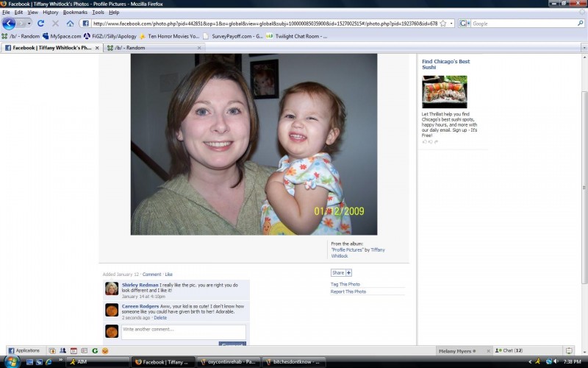Open the /b/ - Random bookmark
Screen dimensions: 588x368
[21, 36]
